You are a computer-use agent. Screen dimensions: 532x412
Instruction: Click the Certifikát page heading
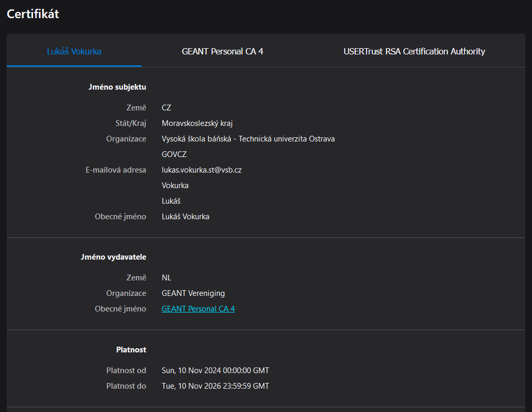point(33,14)
